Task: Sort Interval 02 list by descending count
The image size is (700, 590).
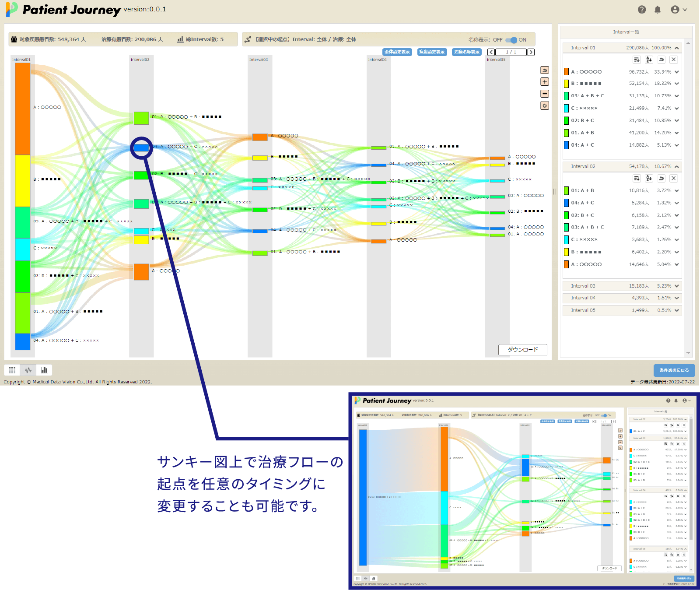Action: pos(637,178)
